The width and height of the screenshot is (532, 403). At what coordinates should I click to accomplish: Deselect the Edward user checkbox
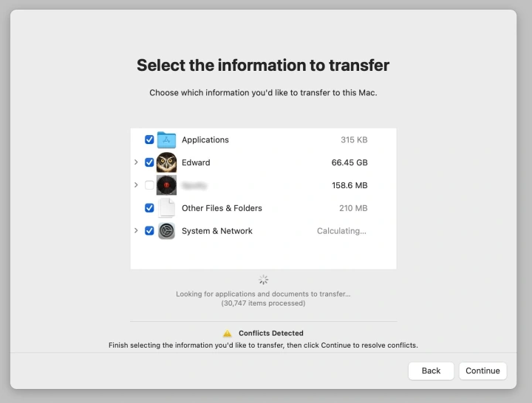pos(149,162)
